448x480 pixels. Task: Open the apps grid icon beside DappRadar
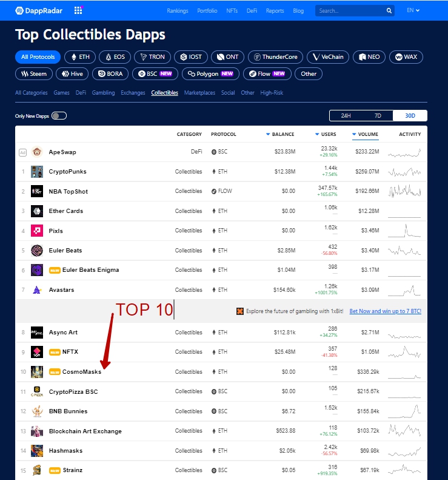tap(78, 11)
